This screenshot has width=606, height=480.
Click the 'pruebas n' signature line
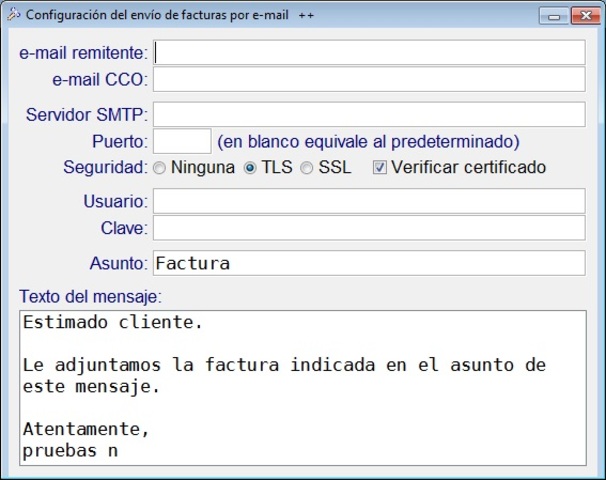(70, 451)
